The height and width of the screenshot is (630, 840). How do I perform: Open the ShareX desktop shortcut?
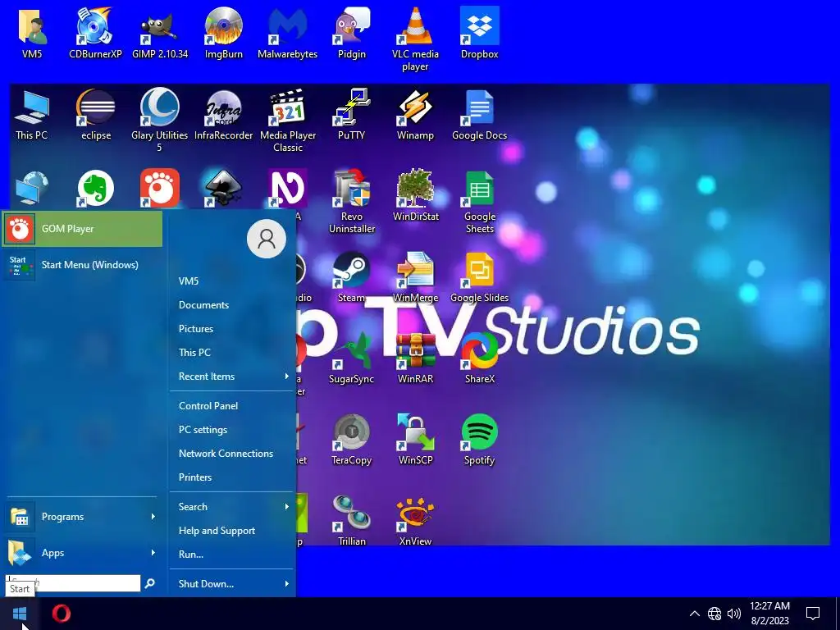479,358
